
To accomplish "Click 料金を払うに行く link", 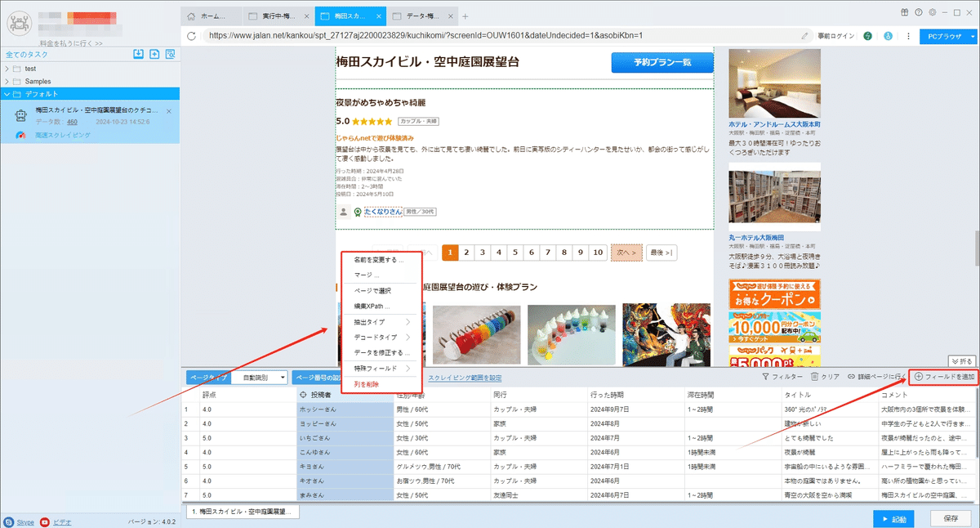I will click(71, 43).
